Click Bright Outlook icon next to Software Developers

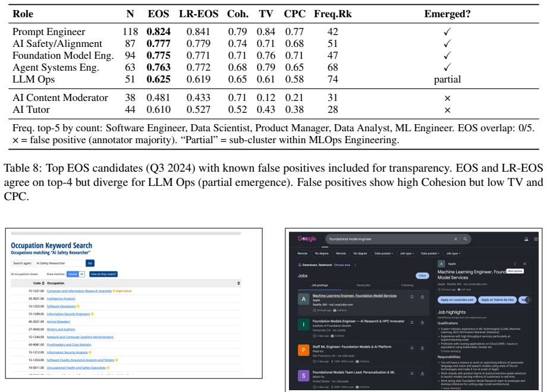point(78,306)
